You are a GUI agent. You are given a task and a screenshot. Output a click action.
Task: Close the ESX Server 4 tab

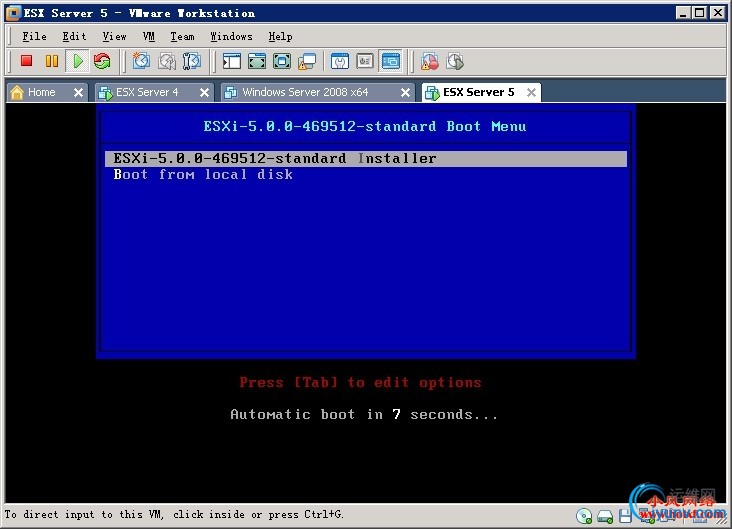[x=204, y=92]
